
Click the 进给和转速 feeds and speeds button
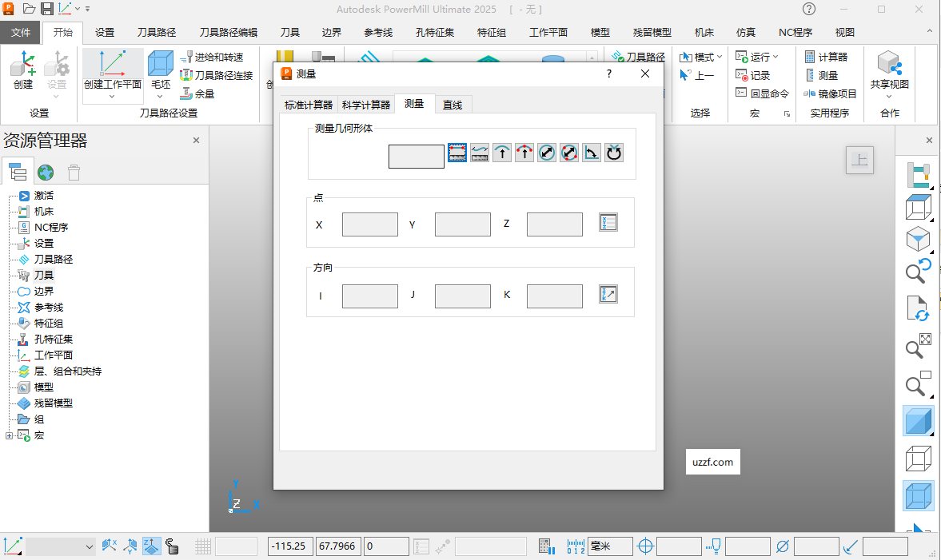(211, 57)
